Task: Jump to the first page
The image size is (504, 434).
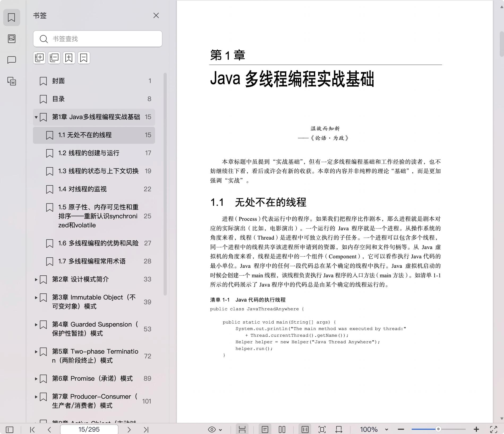Action: click(x=32, y=429)
